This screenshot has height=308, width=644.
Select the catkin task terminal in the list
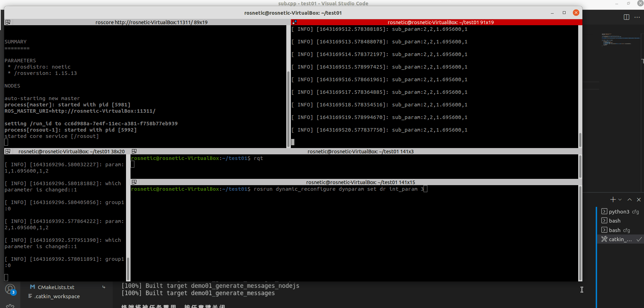click(621, 239)
